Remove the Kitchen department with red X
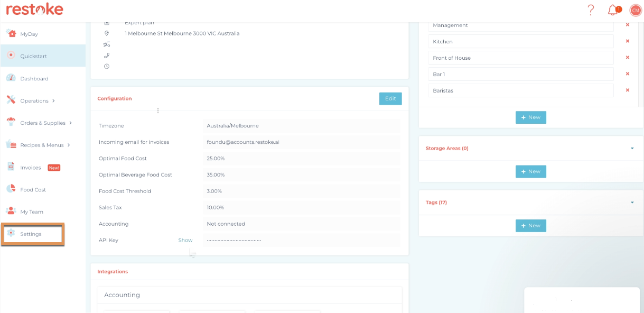The width and height of the screenshot is (644, 313). pos(628,41)
